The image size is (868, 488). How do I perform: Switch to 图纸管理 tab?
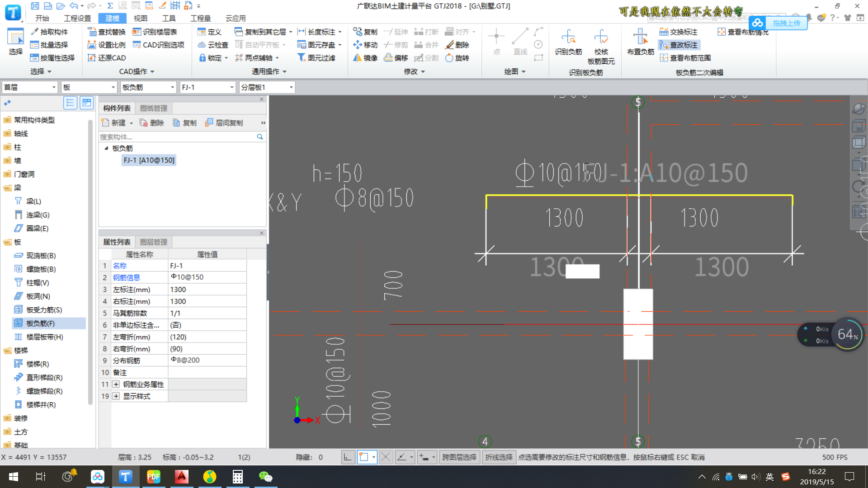point(154,108)
